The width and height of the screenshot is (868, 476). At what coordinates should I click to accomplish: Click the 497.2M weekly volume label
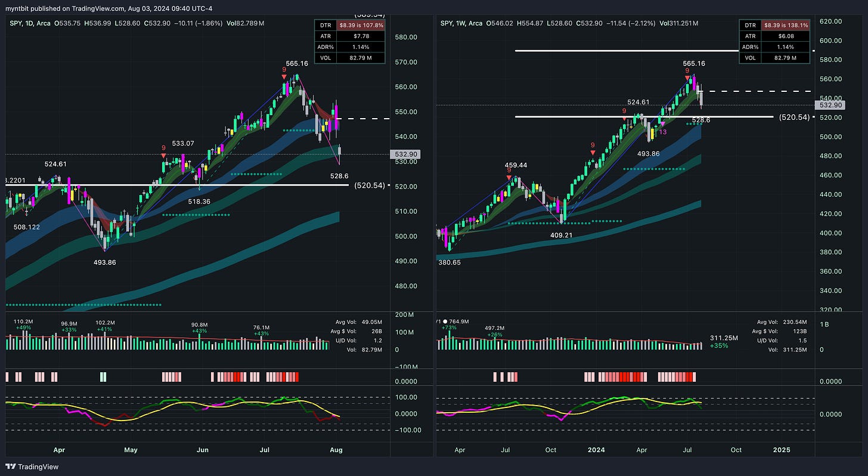tap(494, 328)
